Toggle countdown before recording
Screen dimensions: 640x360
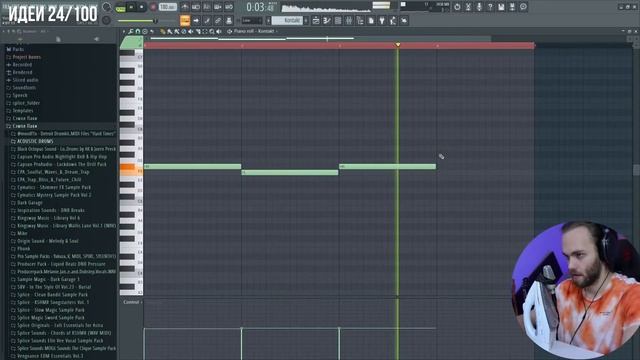(207, 7)
